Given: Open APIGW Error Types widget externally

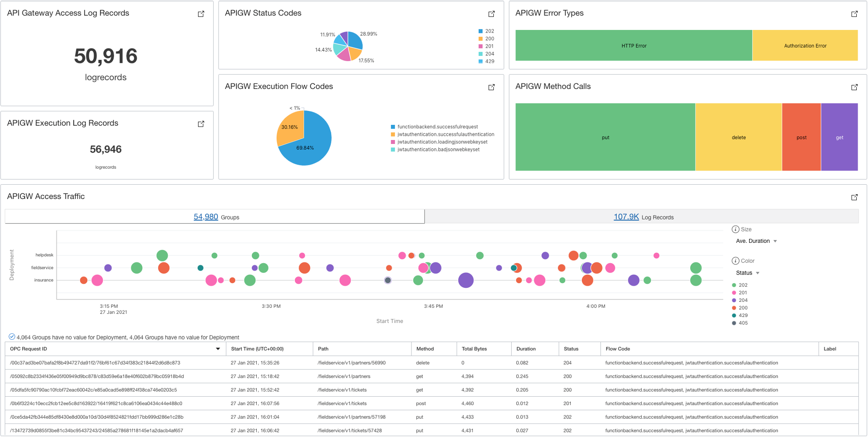Looking at the screenshot, I should coord(854,14).
